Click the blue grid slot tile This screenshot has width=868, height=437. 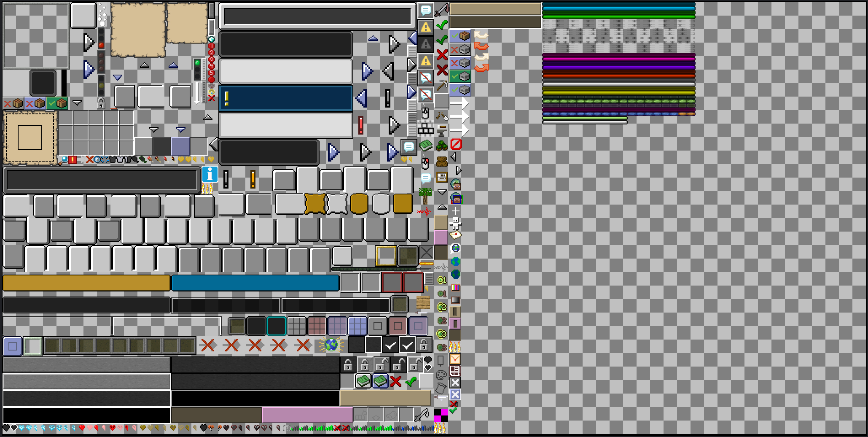(357, 326)
